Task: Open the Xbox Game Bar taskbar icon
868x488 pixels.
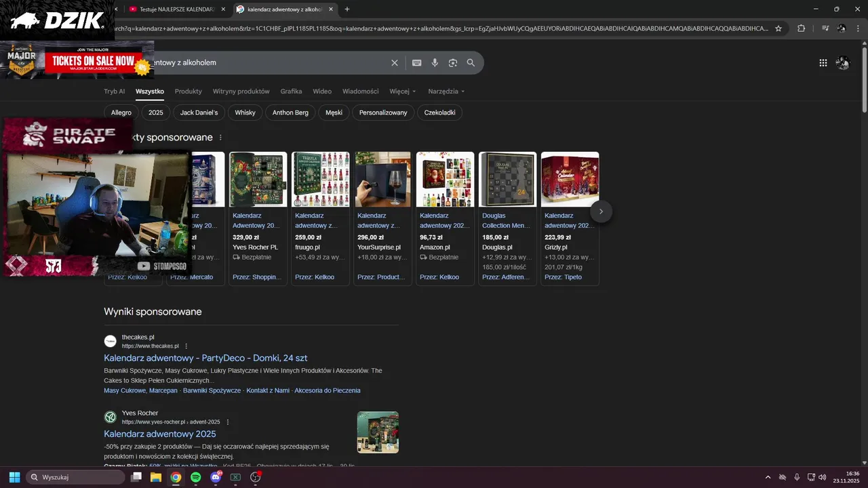Action: 235,477
